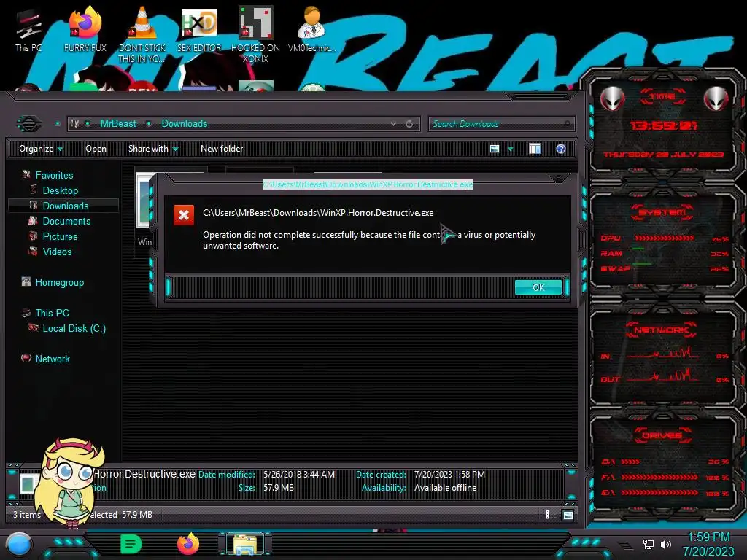Click the network icon in system tray
Viewport: 747px width, 560px height.
(648, 544)
